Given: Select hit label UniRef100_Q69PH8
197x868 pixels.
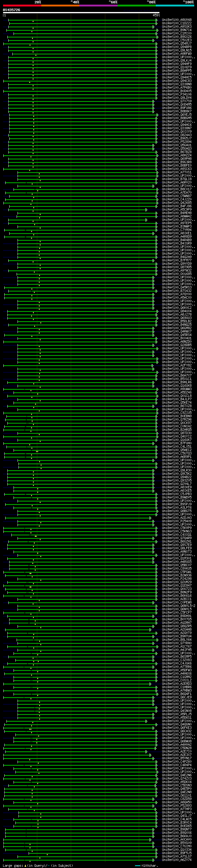Looking at the screenshot, I should 177,159.
